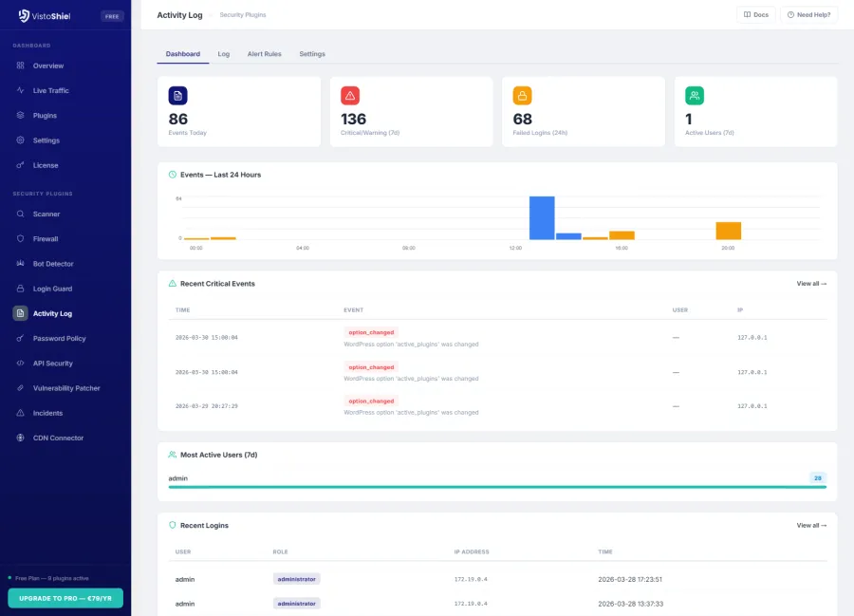Screen dimensions: 854x616
Task: Open the Docs page
Action: click(755, 14)
